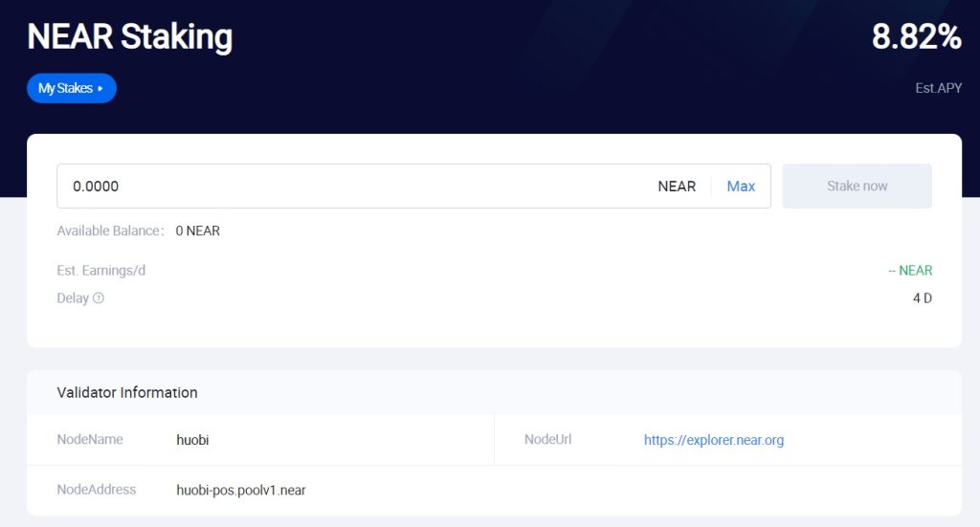Open My Stakes

tap(71, 88)
